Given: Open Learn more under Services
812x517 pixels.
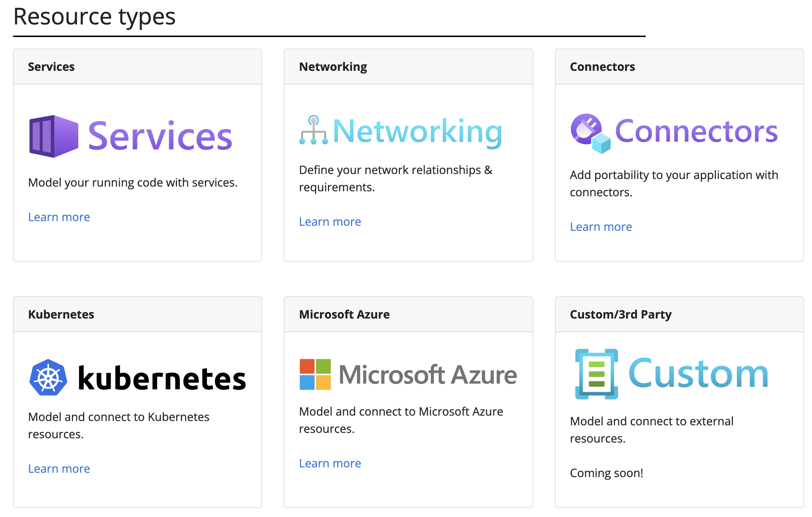Looking at the screenshot, I should click(59, 217).
